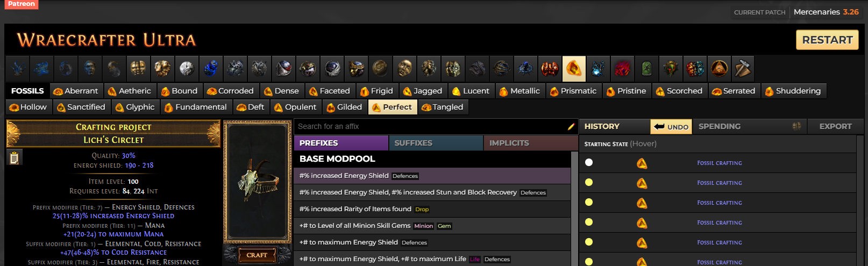
Task: Click the Lich's Circlet item image
Action: pos(257,183)
